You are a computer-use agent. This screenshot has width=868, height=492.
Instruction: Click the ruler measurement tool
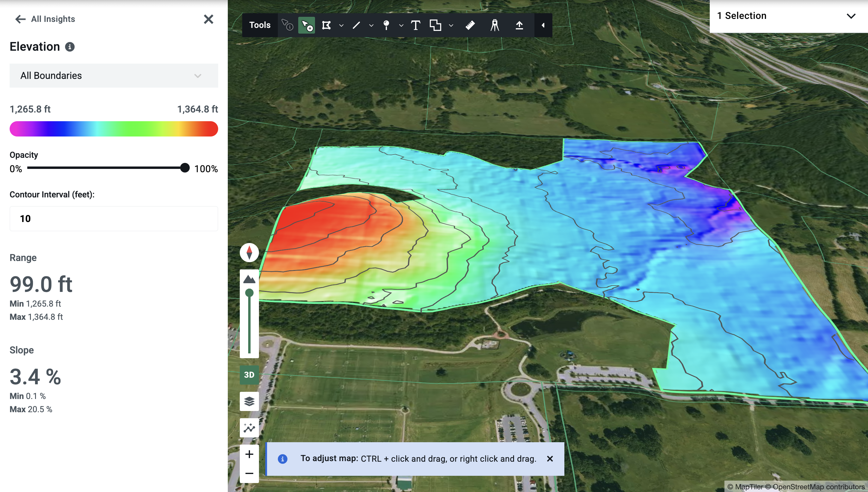470,25
